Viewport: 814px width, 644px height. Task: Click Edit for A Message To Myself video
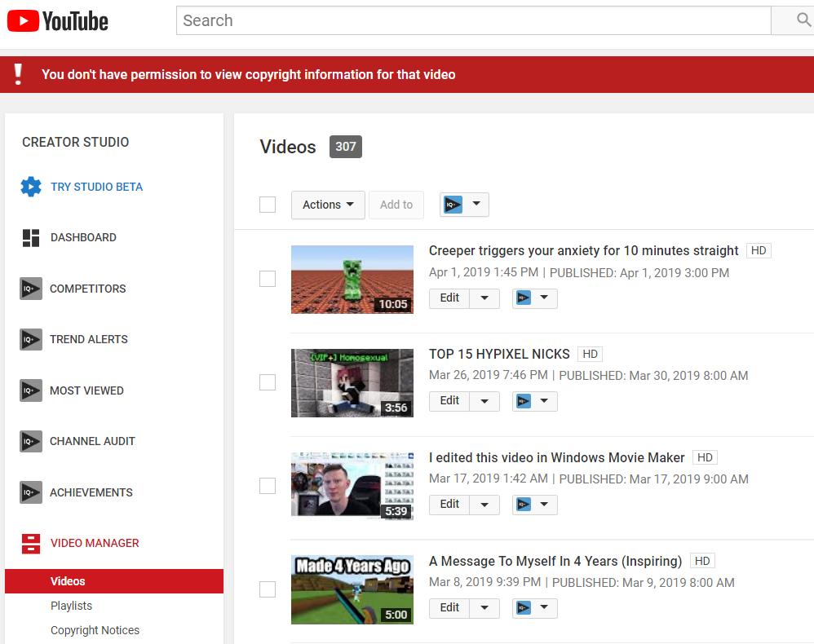(449, 607)
